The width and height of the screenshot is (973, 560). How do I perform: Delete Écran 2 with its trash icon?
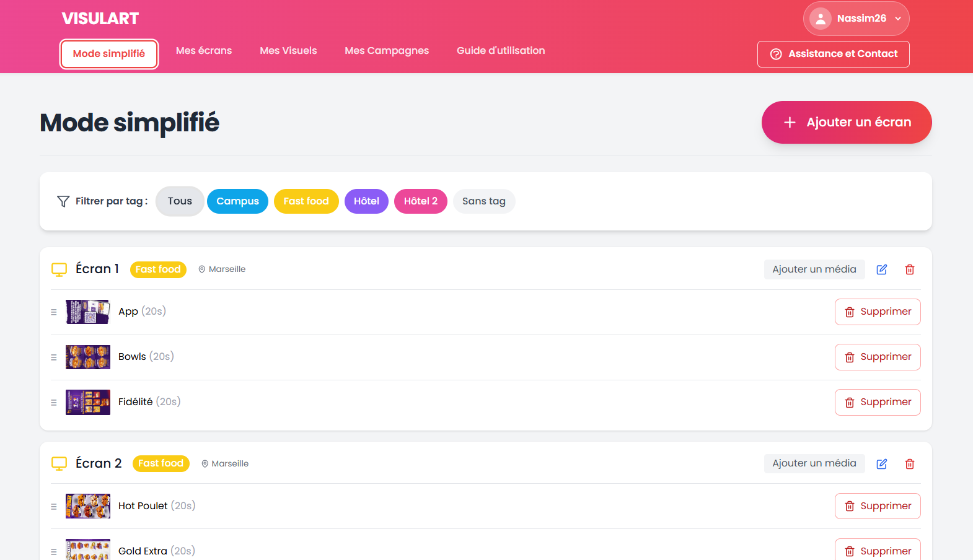click(x=909, y=464)
